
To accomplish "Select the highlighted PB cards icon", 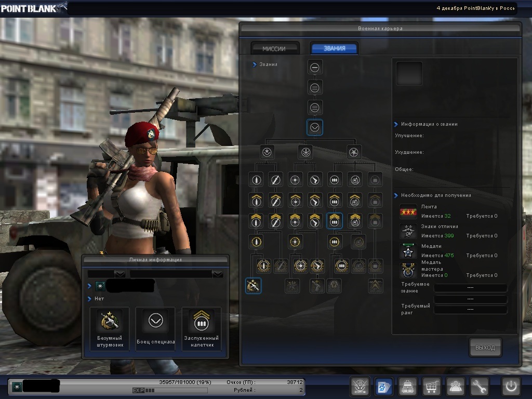I will 383,387.
